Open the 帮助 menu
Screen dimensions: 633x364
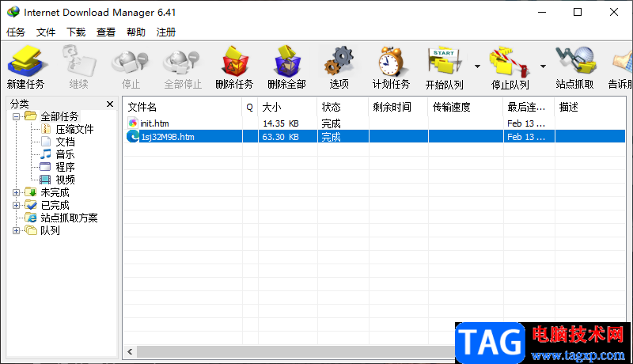click(135, 32)
